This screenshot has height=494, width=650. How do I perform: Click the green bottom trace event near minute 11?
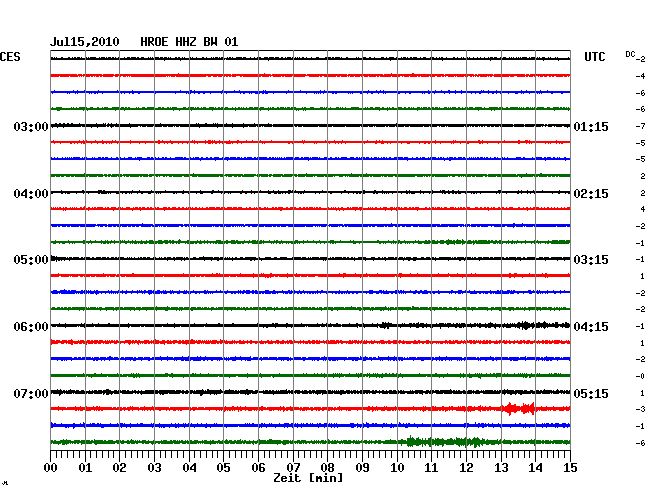coord(446,442)
